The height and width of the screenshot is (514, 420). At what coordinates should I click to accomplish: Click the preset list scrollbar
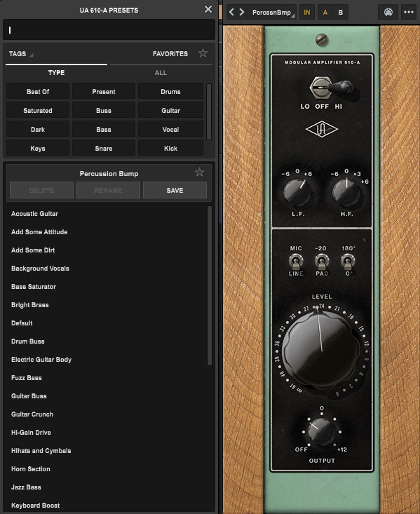[x=210, y=285]
